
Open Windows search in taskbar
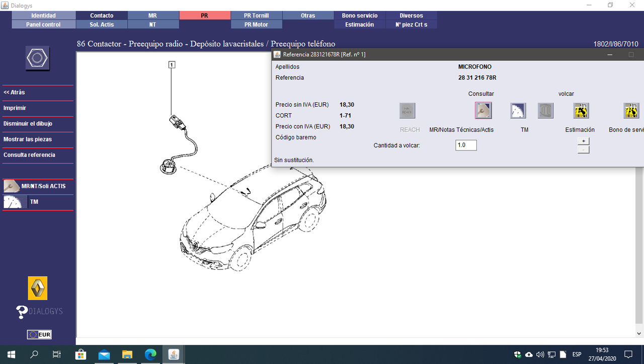tap(34, 354)
